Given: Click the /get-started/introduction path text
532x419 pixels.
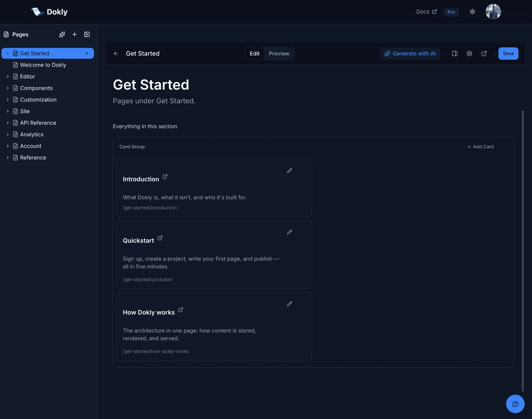Looking at the screenshot, I should point(150,208).
